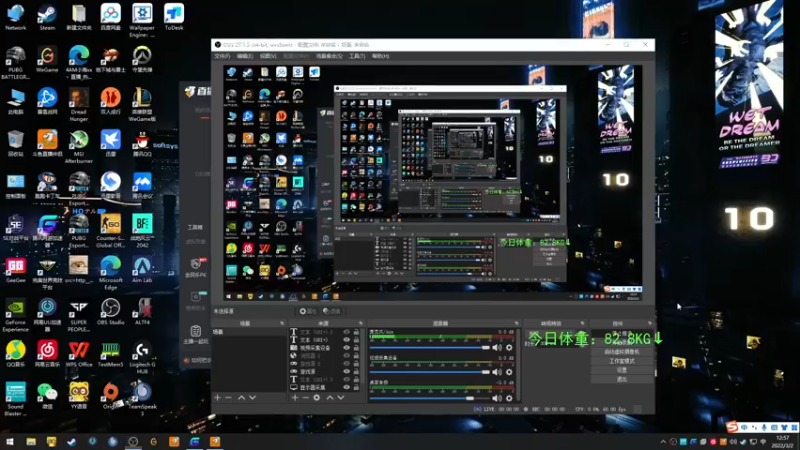800x450 pixels.
Task: Click the 工作室模式 button
Action: click(x=622, y=361)
